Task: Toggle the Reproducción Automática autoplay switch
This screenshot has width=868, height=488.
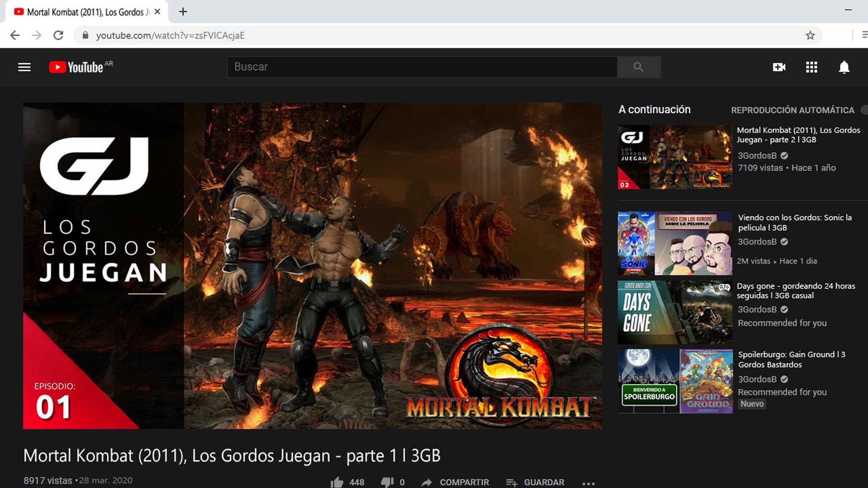Action: tap(864, 110)
